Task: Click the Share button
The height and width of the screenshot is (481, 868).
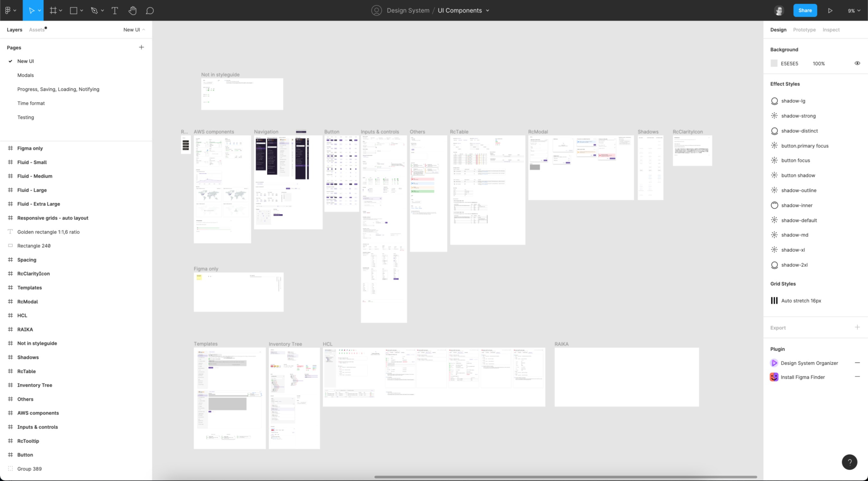Action: 805,10
